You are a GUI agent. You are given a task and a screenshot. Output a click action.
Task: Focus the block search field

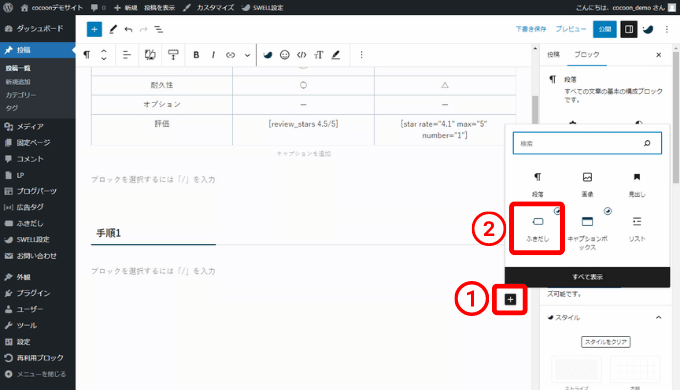point(587,143)
